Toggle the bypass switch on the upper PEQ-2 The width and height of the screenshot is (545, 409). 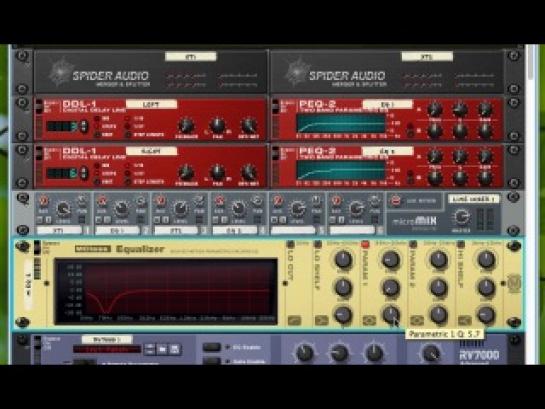(275, 106)
